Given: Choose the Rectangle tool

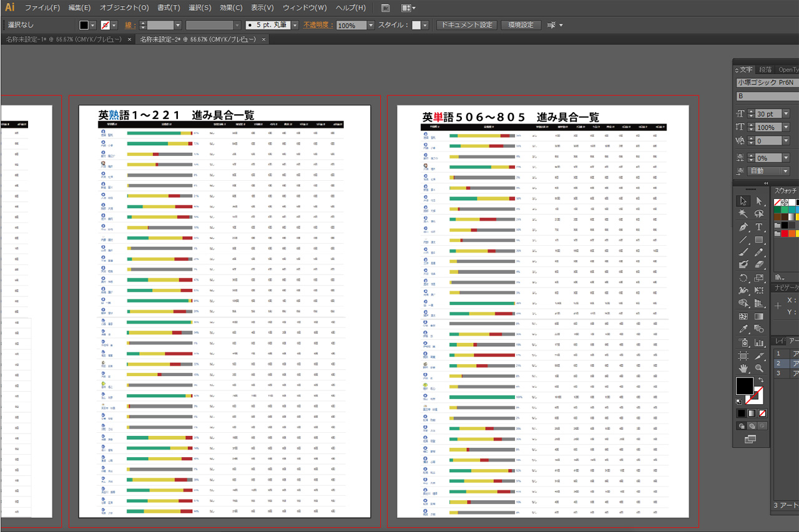Looking at the screenshot, I should [x=759, y=240].
